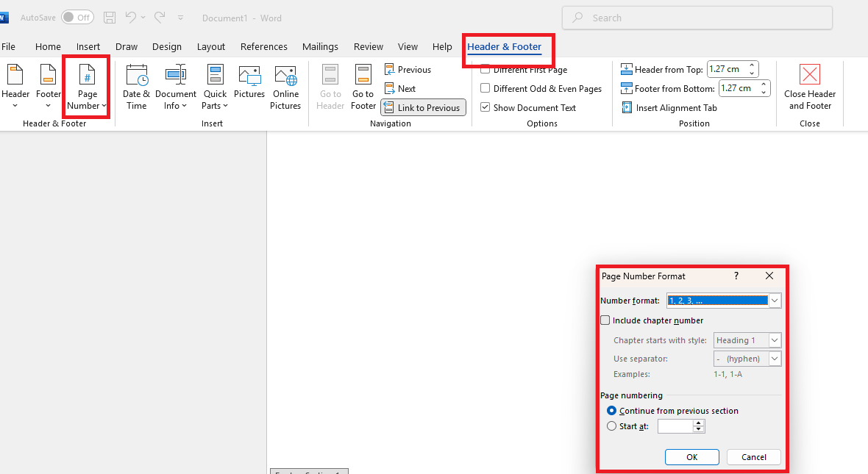Expand the Number format dropdown

775,301
